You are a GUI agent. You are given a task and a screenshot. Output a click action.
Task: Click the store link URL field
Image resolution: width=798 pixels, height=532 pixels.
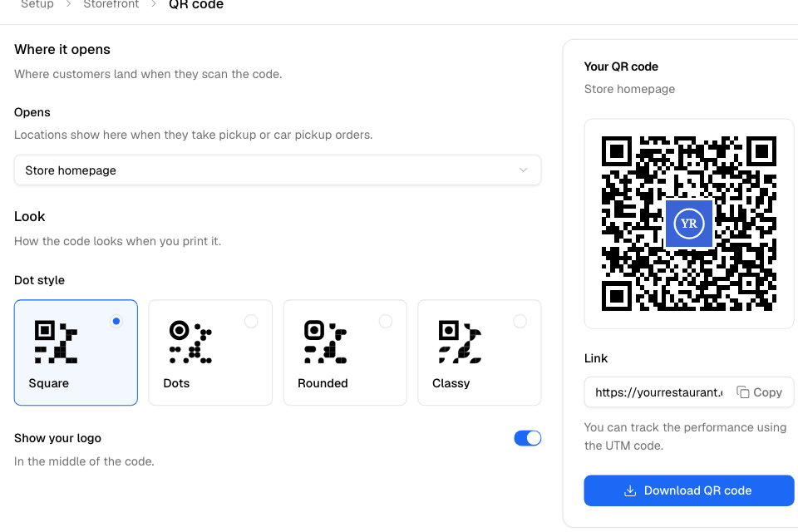point(658,392)
